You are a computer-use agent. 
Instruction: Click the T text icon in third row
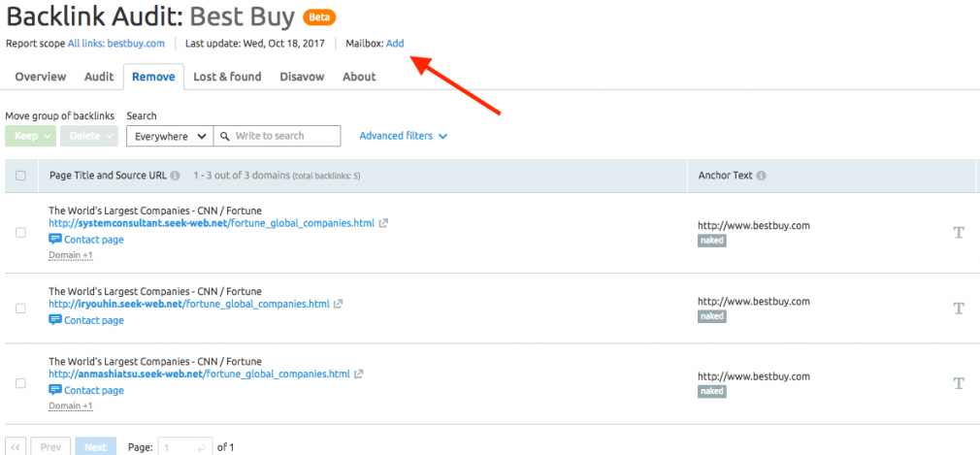click(959, 383)
